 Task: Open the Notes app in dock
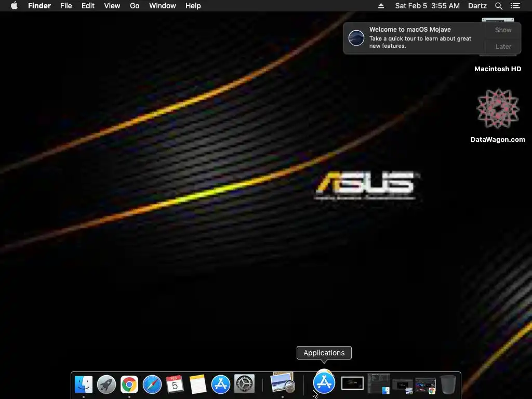pos(198,384)
